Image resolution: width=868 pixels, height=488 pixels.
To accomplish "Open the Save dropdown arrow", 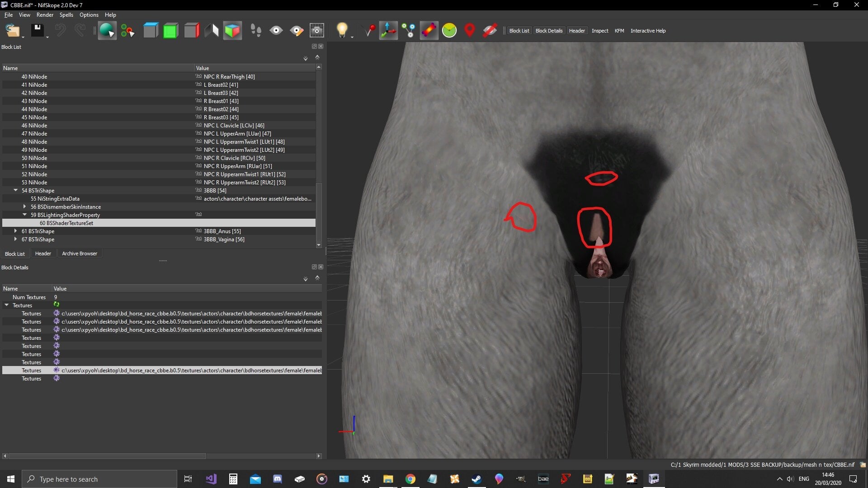I will point(47,37).
